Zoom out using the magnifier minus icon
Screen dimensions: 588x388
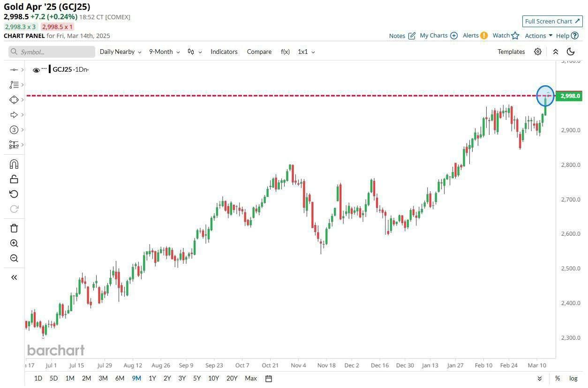[14, 258]
